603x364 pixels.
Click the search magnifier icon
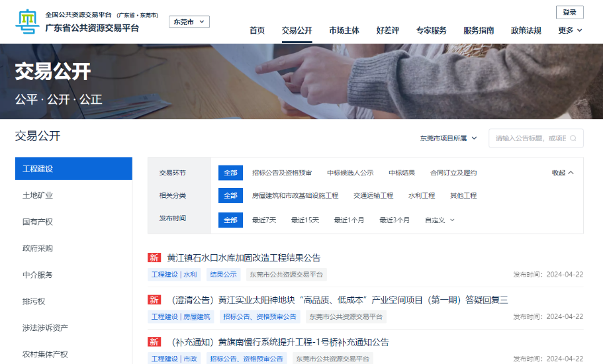pos(573,138)
